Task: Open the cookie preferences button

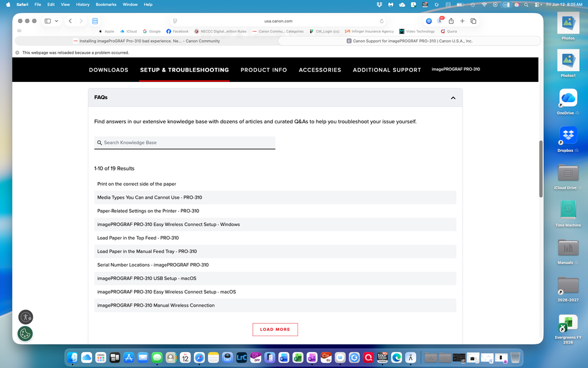Action: pyautogui.click(x=25, y=333)
